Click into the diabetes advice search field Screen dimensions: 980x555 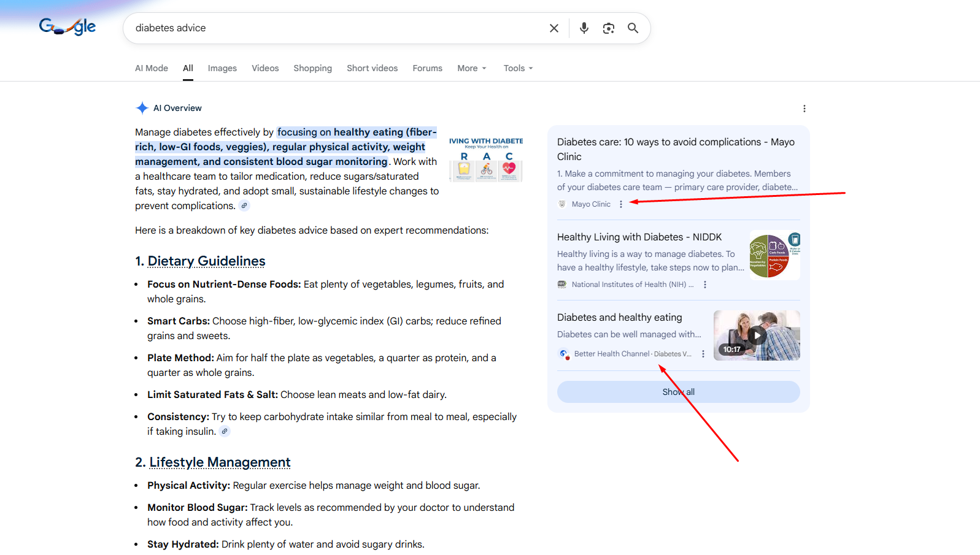(x=331, y=28)
